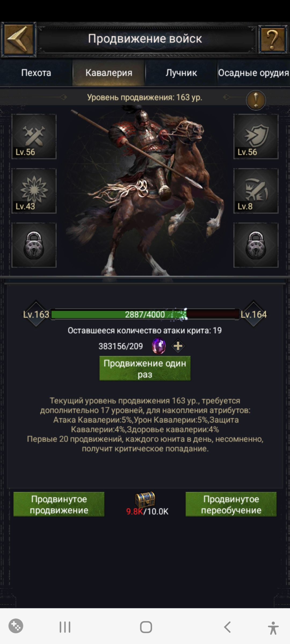The width and height of the screenshot is (290, 644).
Task: Select the shield skill Lv.56
Action: click(x=256, y=137)
